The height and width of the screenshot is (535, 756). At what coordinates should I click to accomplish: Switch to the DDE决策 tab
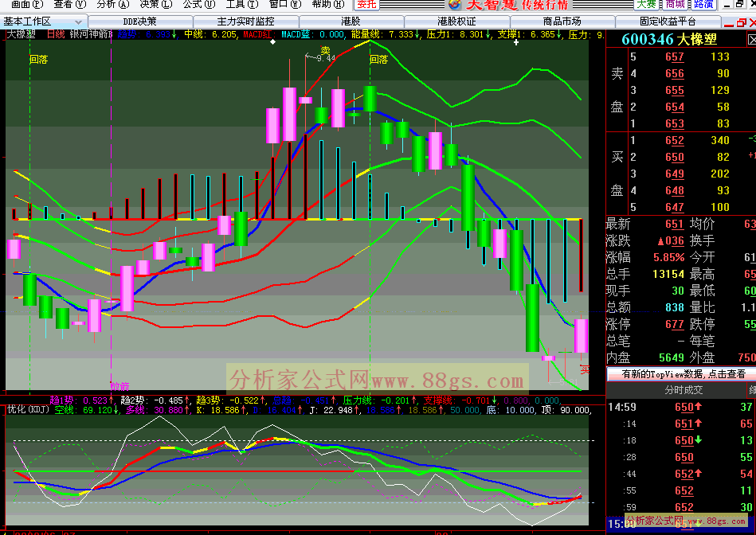click(140, 21)
